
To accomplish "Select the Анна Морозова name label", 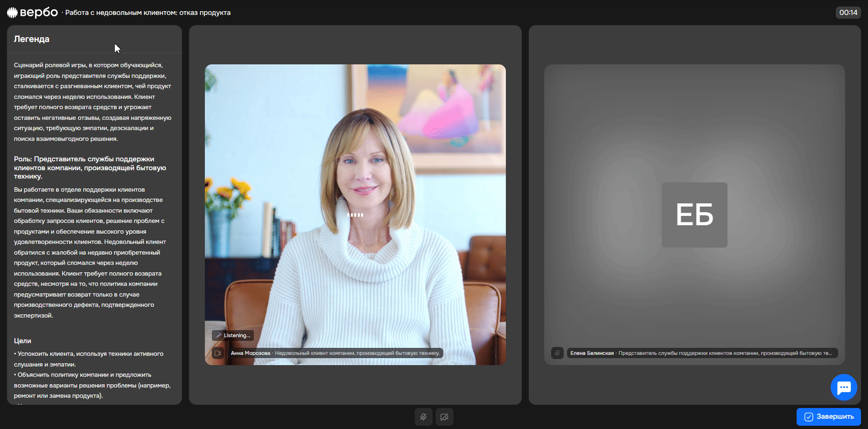I will point(250,353).
